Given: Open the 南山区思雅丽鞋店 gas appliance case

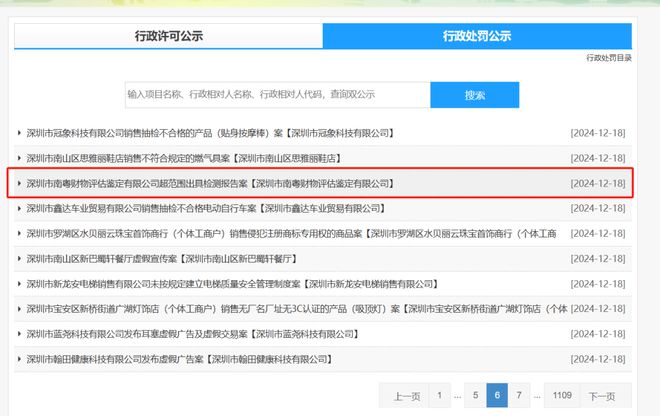Looking at the screenshot, I should click(x=184, y=158).
